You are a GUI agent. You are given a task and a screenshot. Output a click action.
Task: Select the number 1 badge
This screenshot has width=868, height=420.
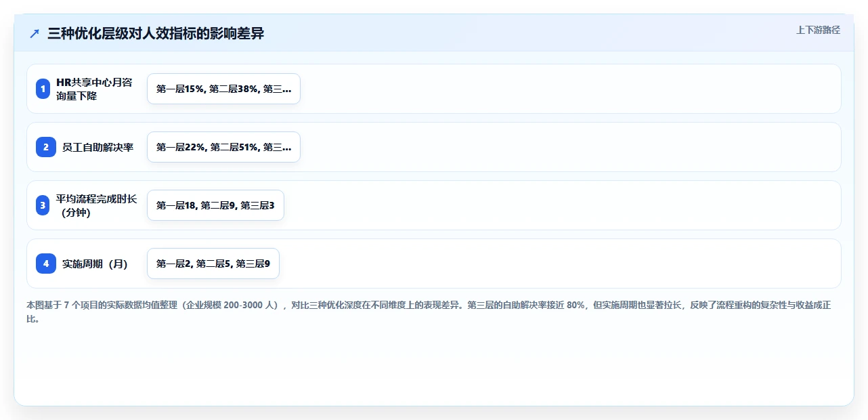click(43, 89)
